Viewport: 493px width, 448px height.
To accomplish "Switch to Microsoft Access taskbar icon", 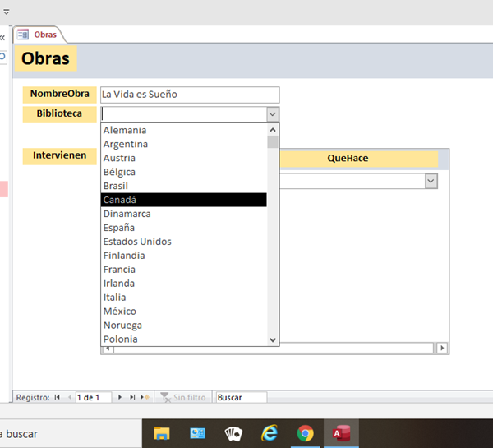I will pos(341,433).
